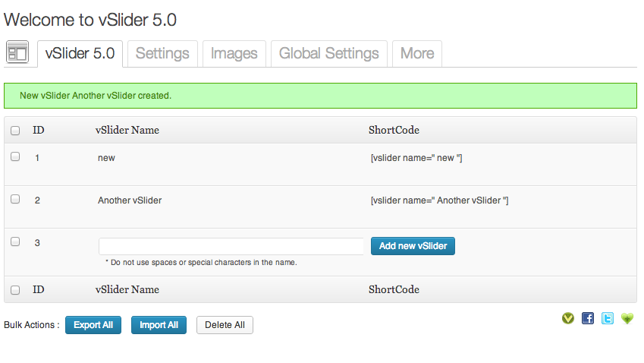Viewport: 644px width, 363px height.
Task: Open the Twitter icon link
Action: (608, 318)
